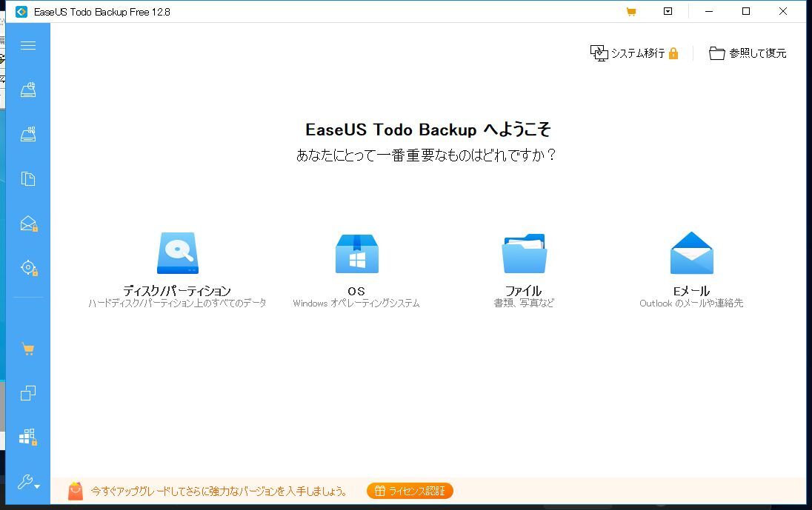Open the locked Smart Backup feature
Viewport: 812px width, 510px height.
28,267
